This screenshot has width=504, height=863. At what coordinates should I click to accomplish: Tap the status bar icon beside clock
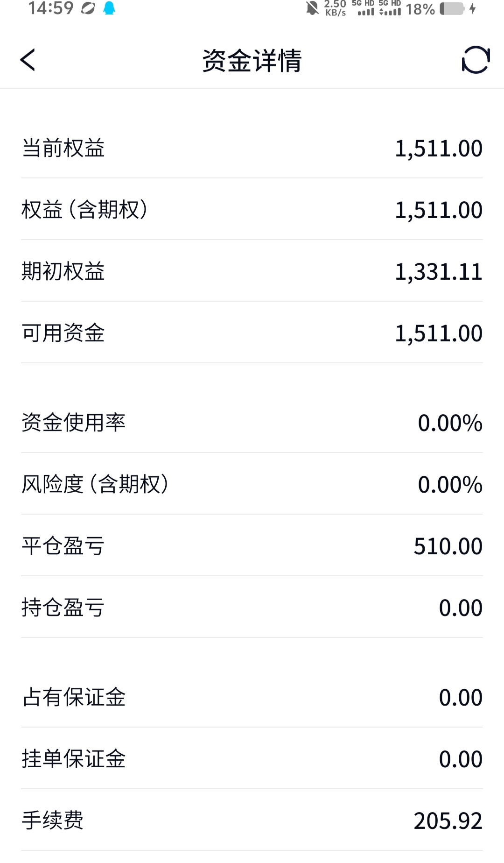point(88,8)
